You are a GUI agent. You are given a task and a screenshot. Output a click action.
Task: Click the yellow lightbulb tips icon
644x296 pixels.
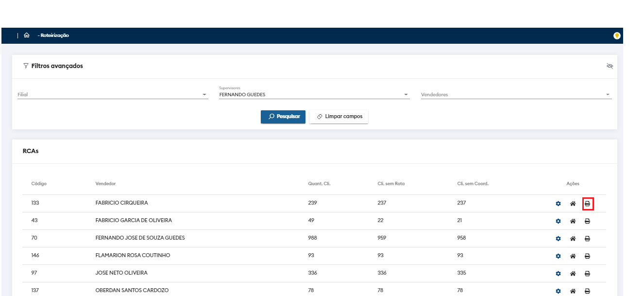coord(617,35)
